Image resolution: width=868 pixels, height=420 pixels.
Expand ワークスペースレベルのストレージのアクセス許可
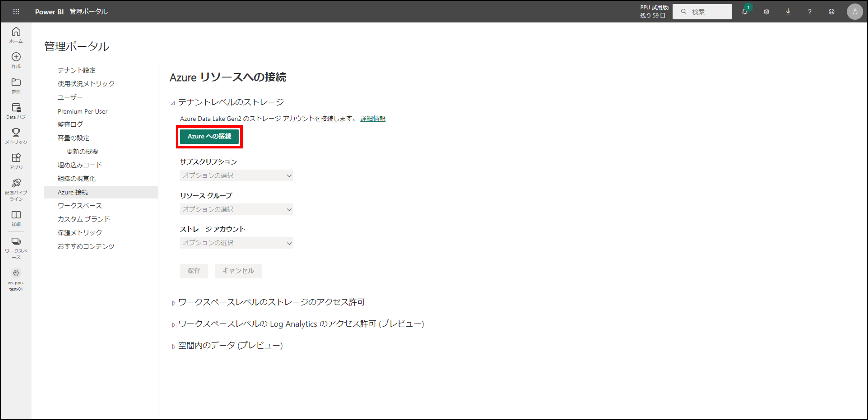pyautogui.click(x=173, y=303)
